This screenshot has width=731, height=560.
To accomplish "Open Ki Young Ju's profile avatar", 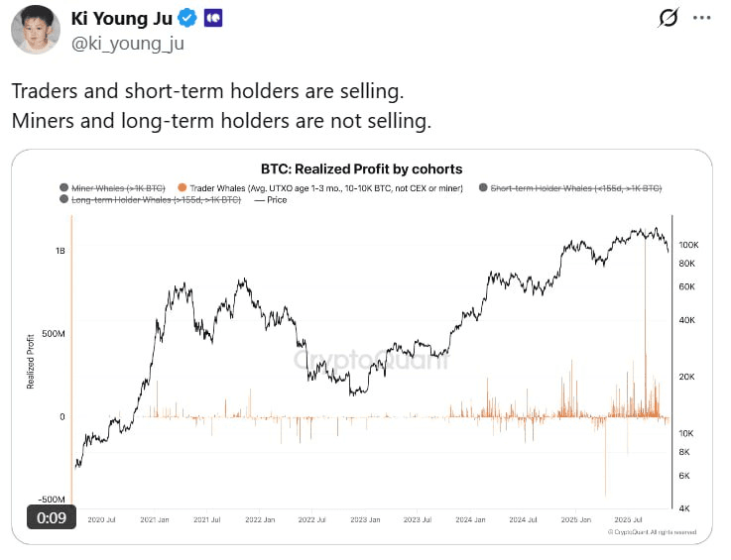I will pyautogui.click(x=37, y=30).
